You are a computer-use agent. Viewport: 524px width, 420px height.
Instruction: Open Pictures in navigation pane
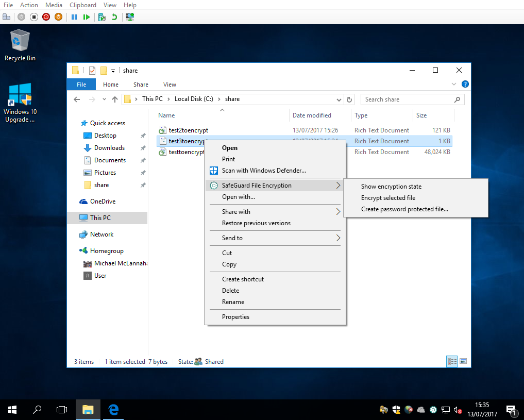(105, 173)
